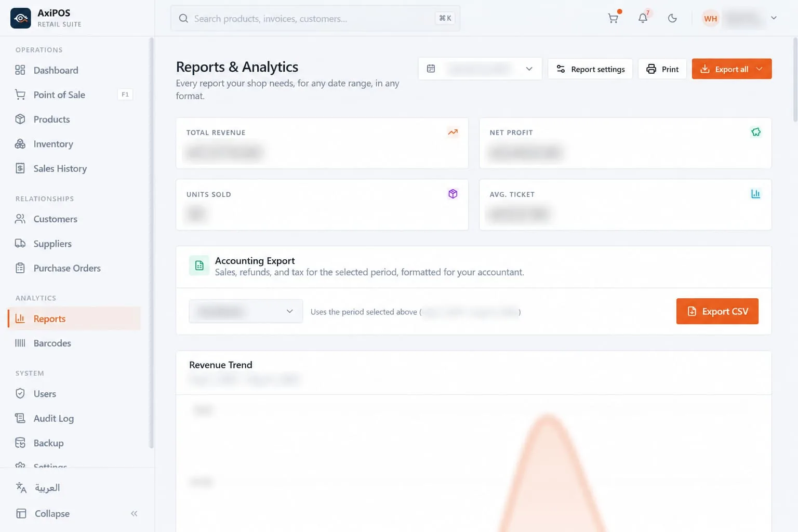Click Export all button
Image resolution: width=798 pixels, height=532 pixels.
click(x=731, y=69)
